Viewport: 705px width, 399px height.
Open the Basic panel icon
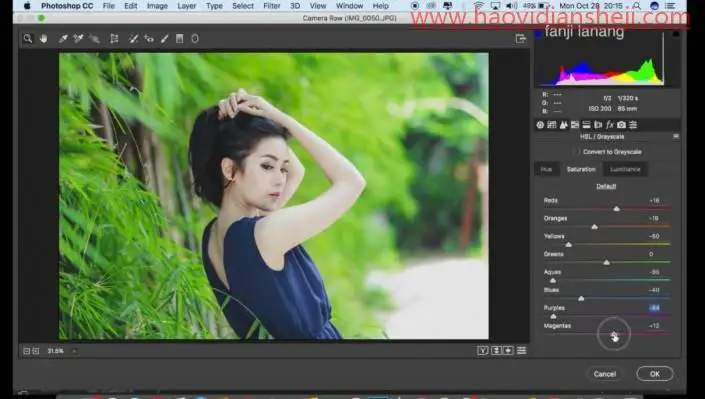540,125
